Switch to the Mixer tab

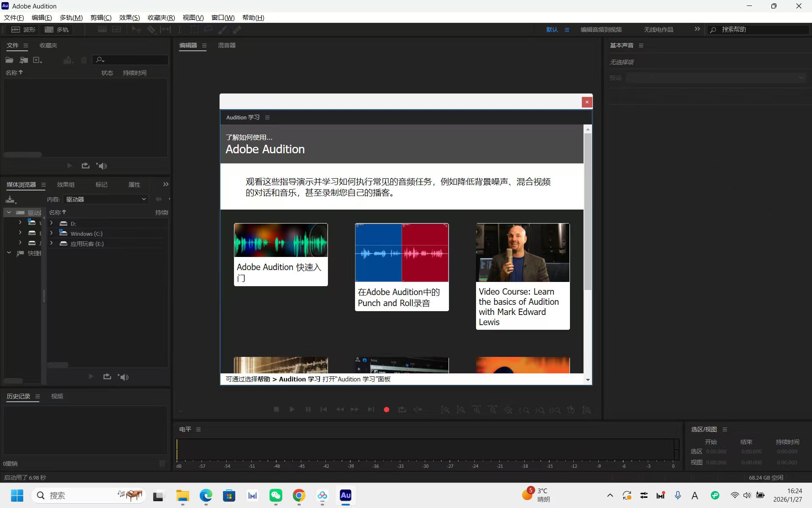(227, 45)
